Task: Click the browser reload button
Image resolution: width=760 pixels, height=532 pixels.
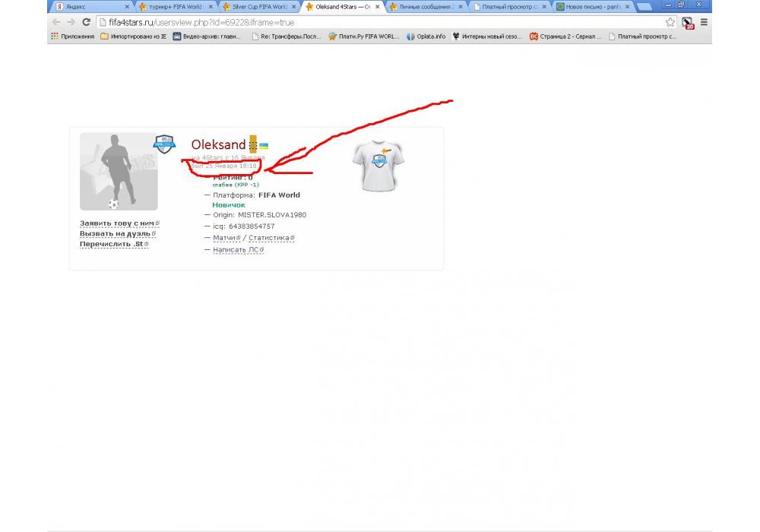Action: tap(86, 22)
